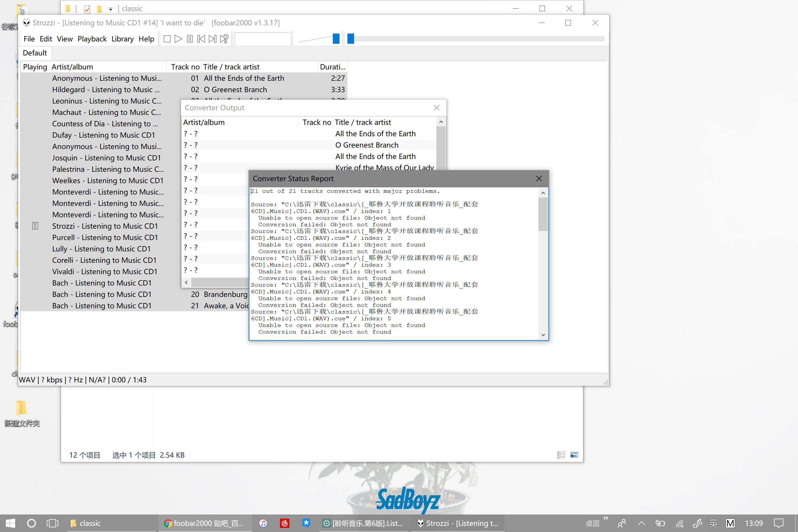Viewport: 798px width, 532px height.
Task: Expand Explorer quick access toolbar dropdown
Action: (111, 9)
